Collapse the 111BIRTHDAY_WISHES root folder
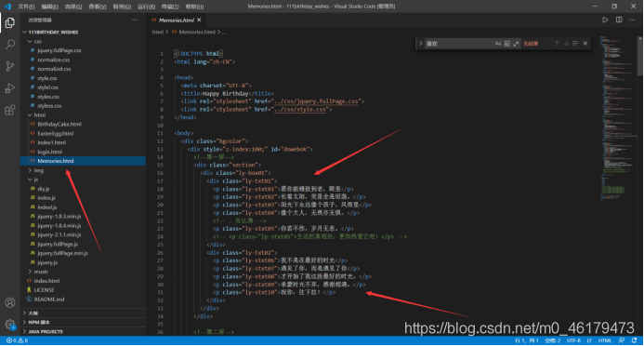The width and height of the screenshot is (644, 346). tap(25, 32)
